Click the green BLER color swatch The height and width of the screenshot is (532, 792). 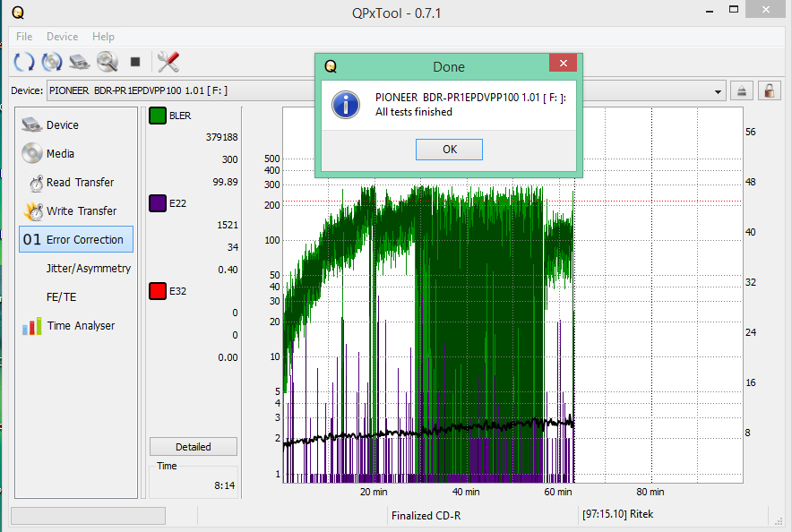(x=158, y=116)
